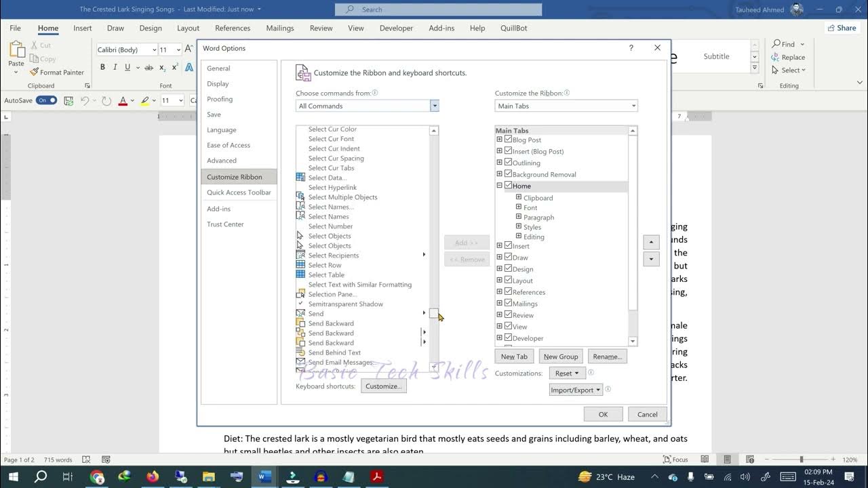This screenshot has width=868, height=488.
Task: Click the Redo icon in Quick Access Toolbar
Action: (x=106, y=100)
